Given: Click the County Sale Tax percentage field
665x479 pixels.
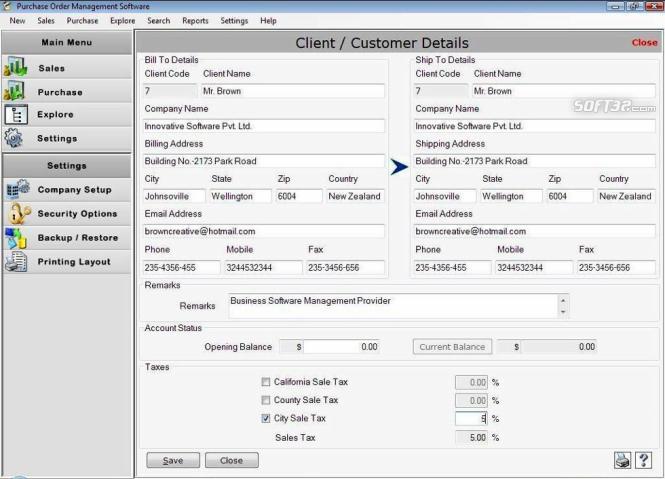Looking at the screenshot, I should pyautogui.click(x=471, y=401).
